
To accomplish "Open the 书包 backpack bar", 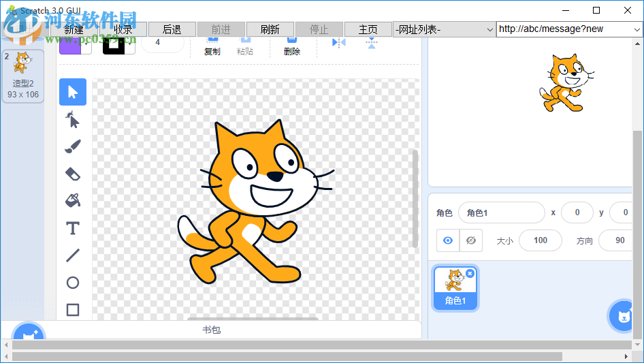I will coord(211,330).
